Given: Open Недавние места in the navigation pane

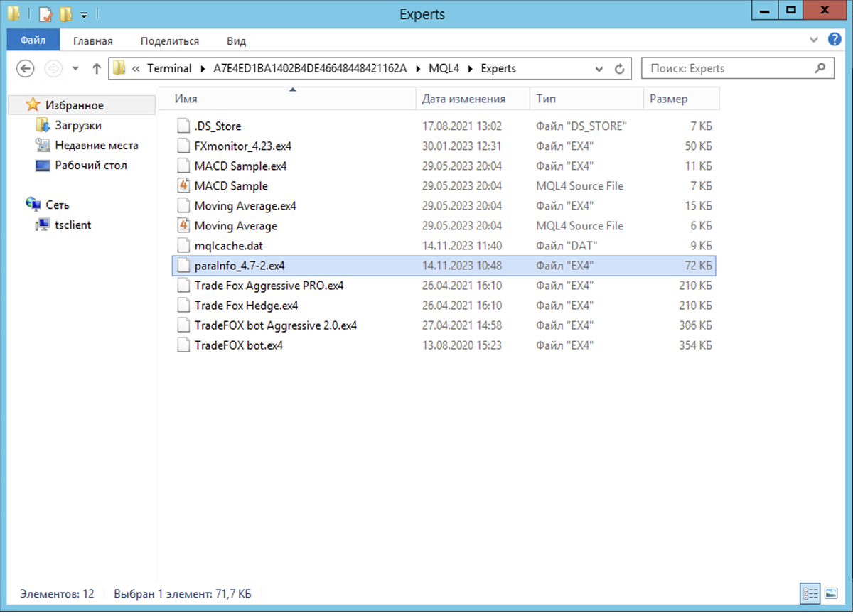Looking at the screenshot, I should tap(97, 145).
